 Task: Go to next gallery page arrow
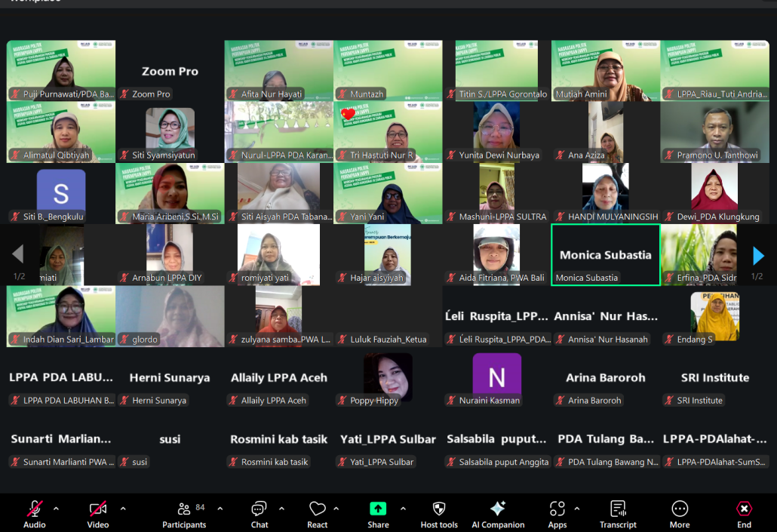point(758,256)
